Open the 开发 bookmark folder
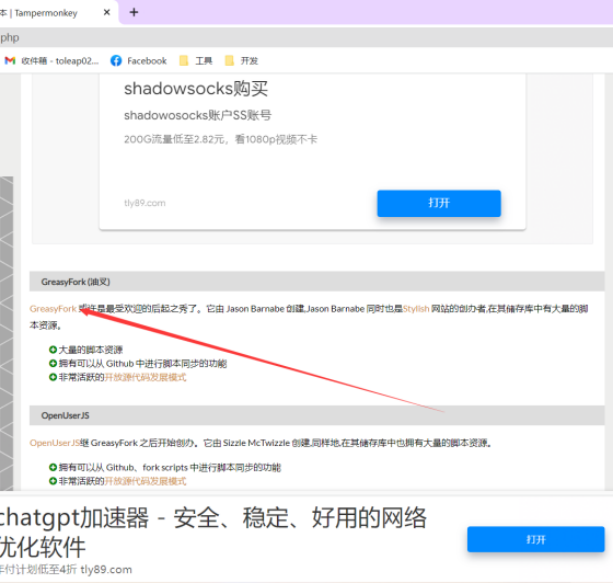 [242, 61]
